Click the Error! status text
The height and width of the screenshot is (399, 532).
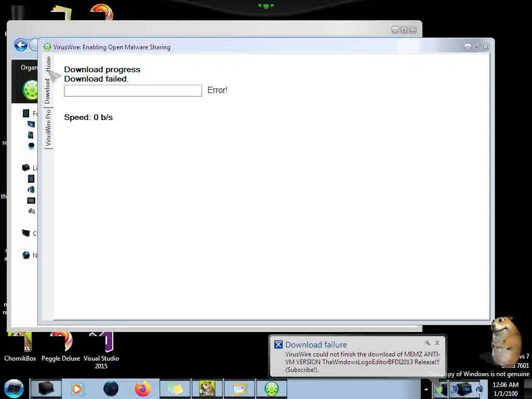click(218, 90)
